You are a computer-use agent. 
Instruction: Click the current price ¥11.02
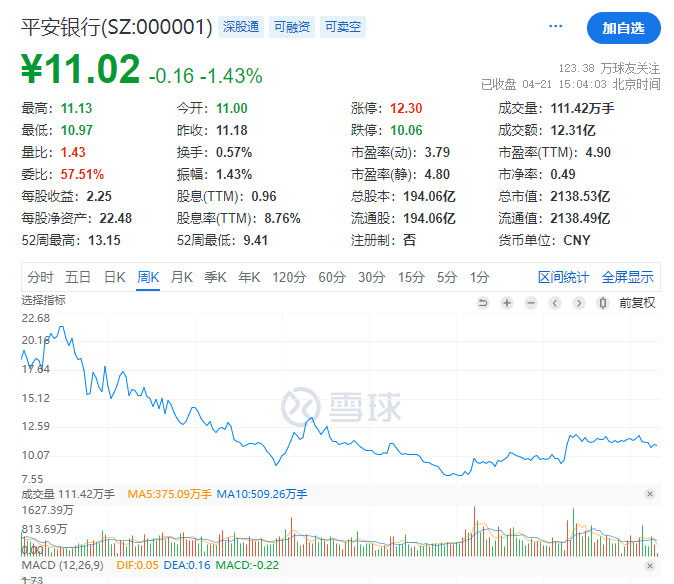[80, 69]
